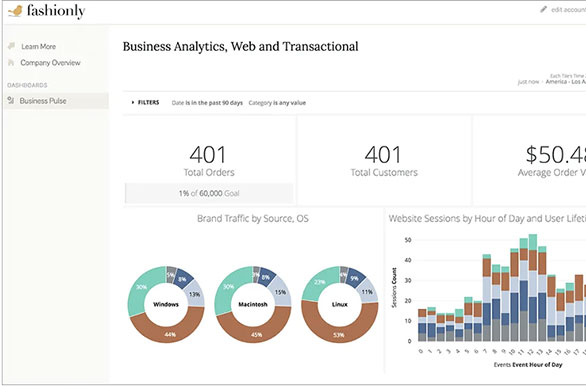
Task: Click the 44% brown segment of Windows donut
Action: (x=168, y=329)
